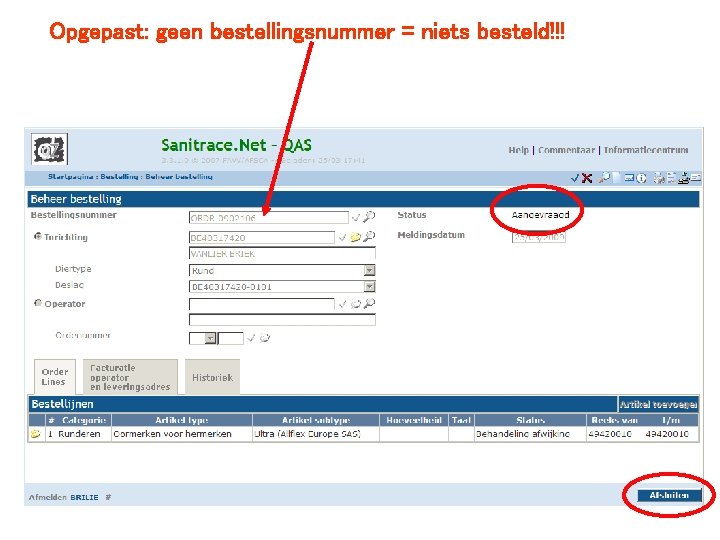
Task: Click the eraser icon beside Operator field
Action: (x=355, y=304)
